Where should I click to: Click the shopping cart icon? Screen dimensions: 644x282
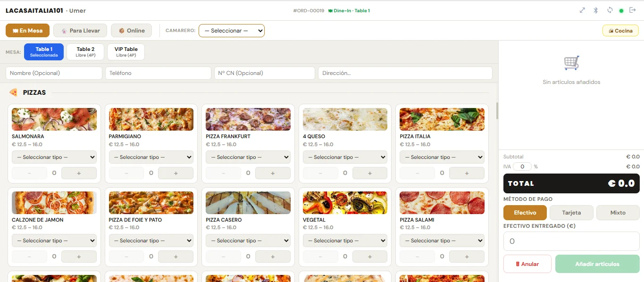pyautogui.click(x=571, y=63)
